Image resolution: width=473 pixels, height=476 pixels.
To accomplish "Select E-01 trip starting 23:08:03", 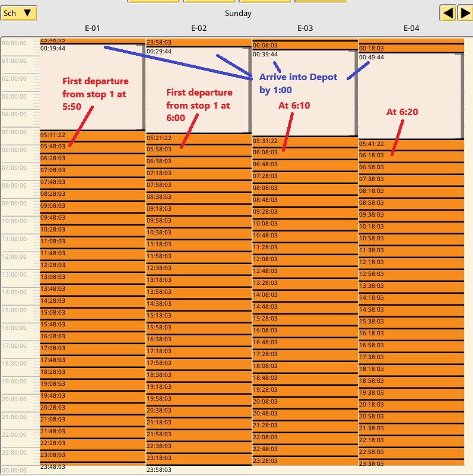I will coord(93,456).
